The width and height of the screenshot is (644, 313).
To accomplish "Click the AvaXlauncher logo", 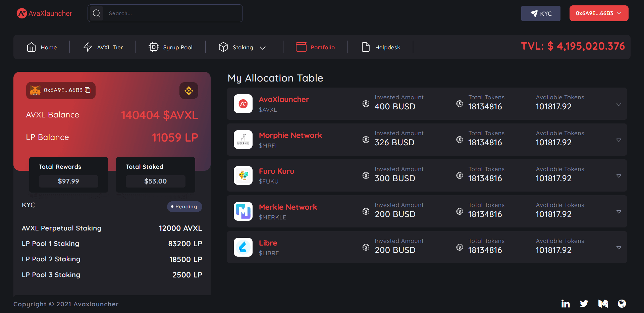I will [44, 13].
